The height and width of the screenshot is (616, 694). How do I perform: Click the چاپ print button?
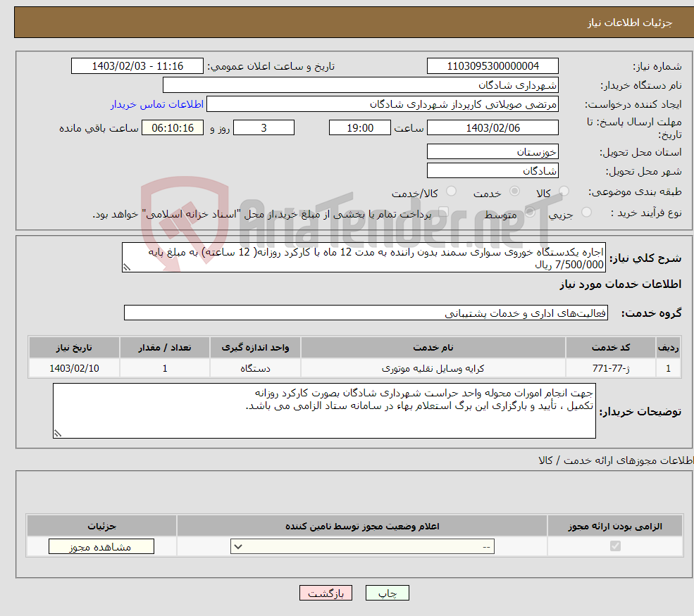[388, 593]
